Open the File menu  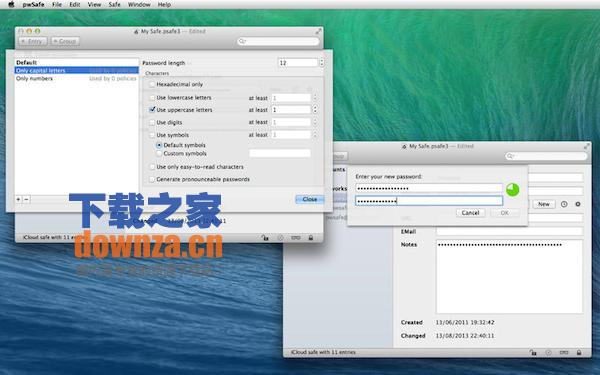(57, 5)
